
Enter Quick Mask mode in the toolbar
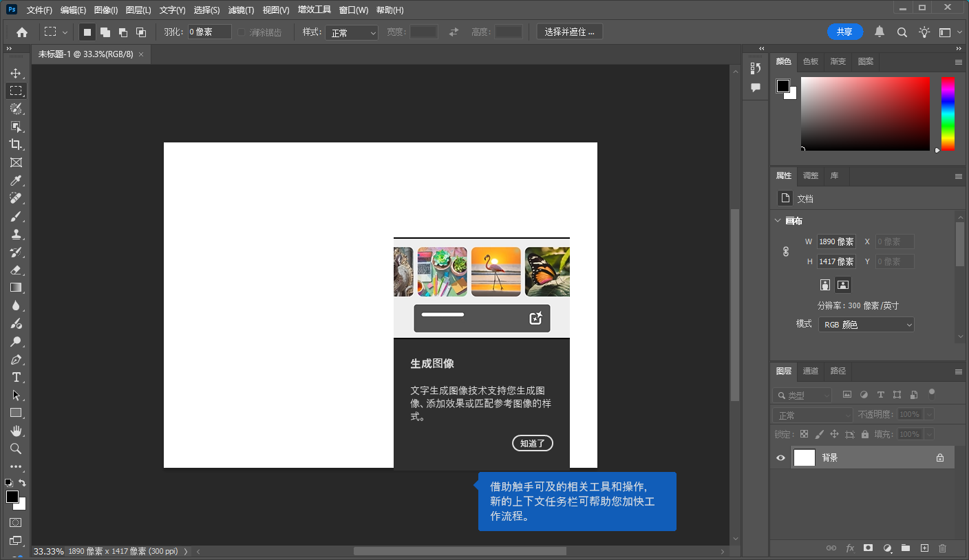[15, 521]
